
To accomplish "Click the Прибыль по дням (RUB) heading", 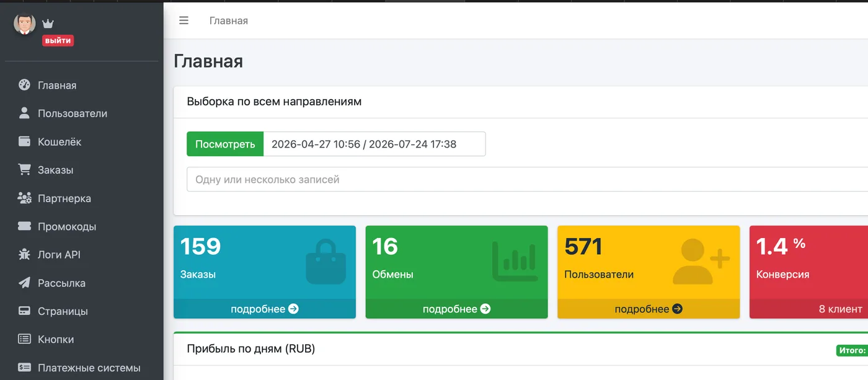I will [251, 349].
